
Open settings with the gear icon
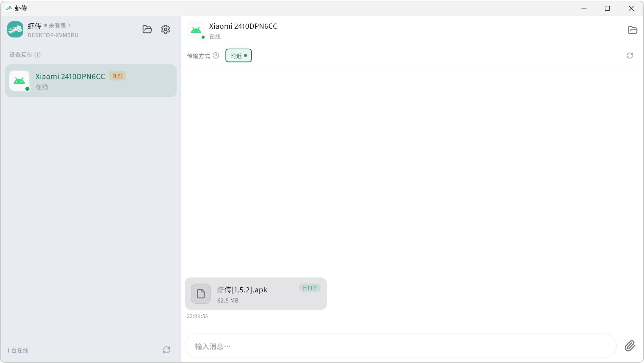pos(165,29)
